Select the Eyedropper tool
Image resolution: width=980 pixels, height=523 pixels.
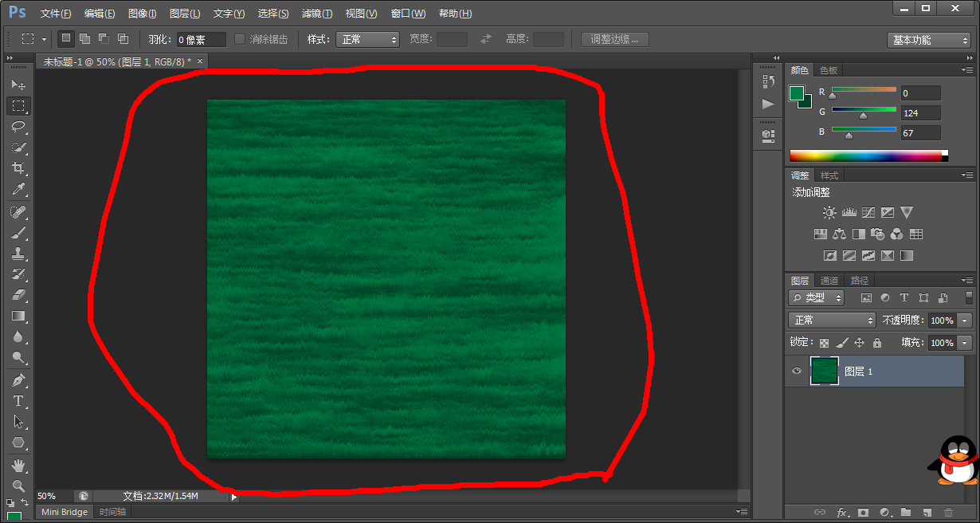[18, 189]
